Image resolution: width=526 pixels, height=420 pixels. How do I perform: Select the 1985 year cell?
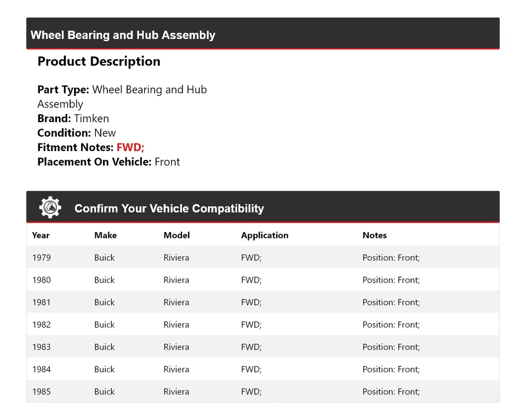(41, 392)
